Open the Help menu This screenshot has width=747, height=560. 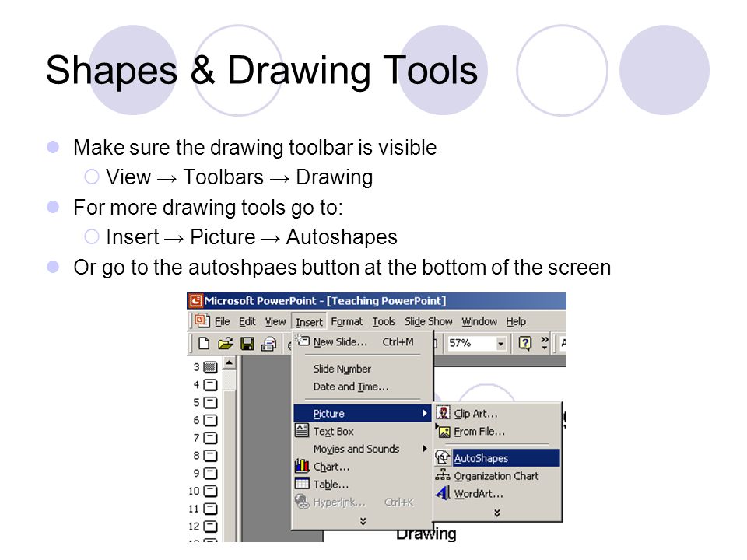tap(516, 322)
